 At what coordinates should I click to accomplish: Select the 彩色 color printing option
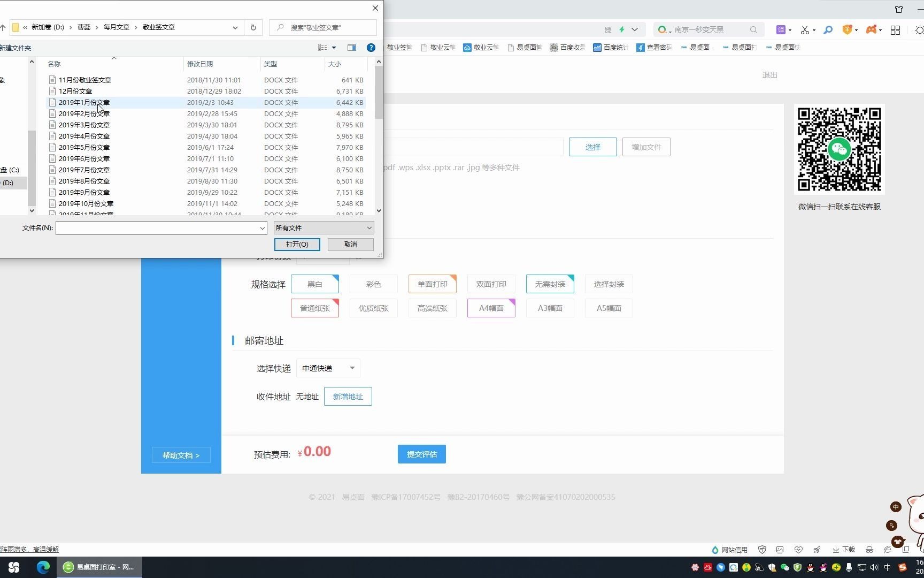click(x=373, y=284)
